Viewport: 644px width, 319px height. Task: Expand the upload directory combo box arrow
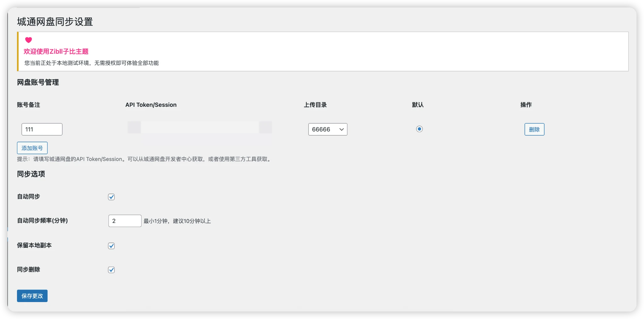click(x=341, y=129)
